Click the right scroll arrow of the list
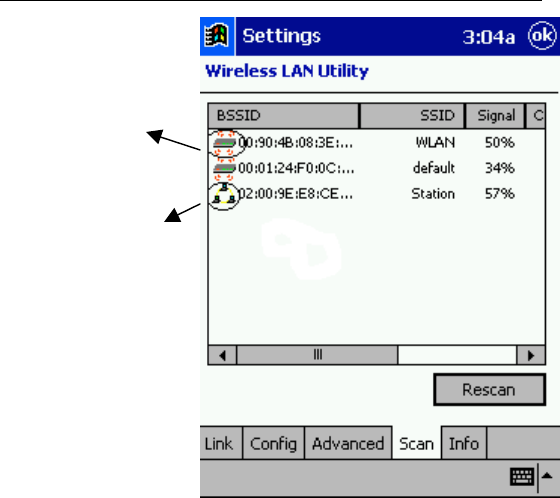The image size is (560, 498). click(x=531, y=355)
